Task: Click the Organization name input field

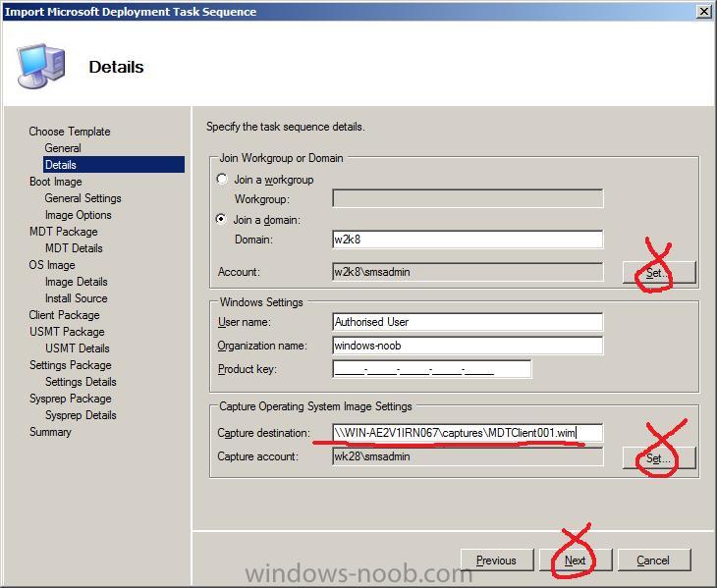Action: [x=468, y=346]
